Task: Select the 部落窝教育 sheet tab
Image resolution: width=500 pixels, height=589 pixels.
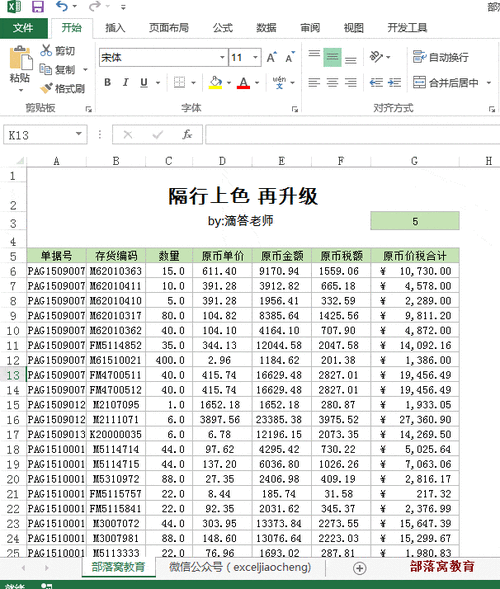Action: (x=118, y=567)
